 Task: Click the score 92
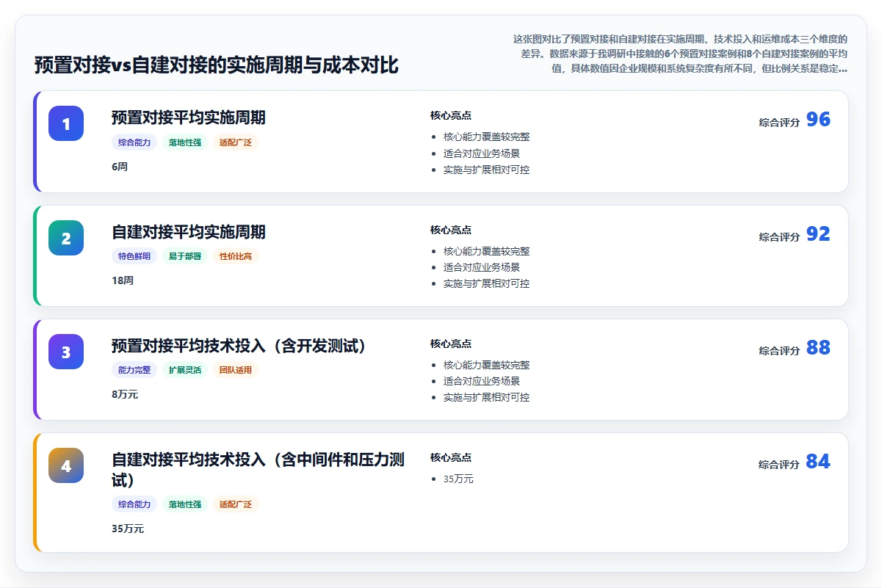tap(818, 234)
